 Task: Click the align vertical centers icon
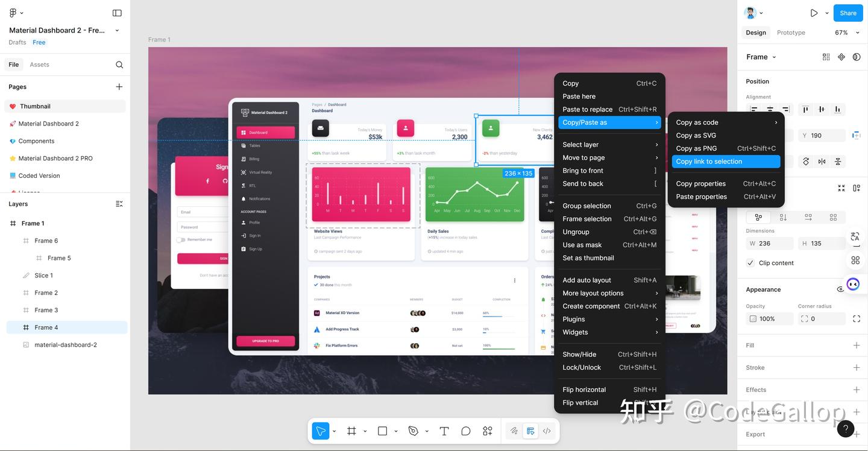tap(822, 109)
